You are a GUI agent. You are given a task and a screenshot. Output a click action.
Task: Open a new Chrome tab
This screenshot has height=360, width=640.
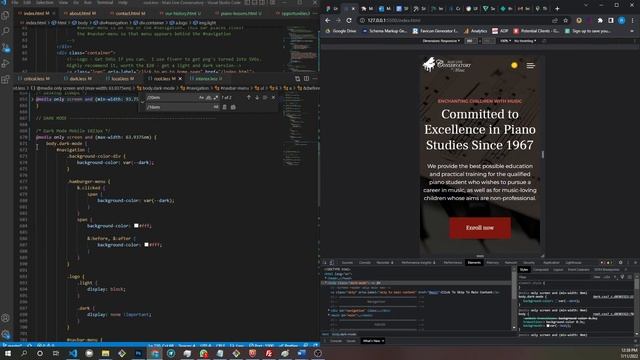tap(557, 9)
